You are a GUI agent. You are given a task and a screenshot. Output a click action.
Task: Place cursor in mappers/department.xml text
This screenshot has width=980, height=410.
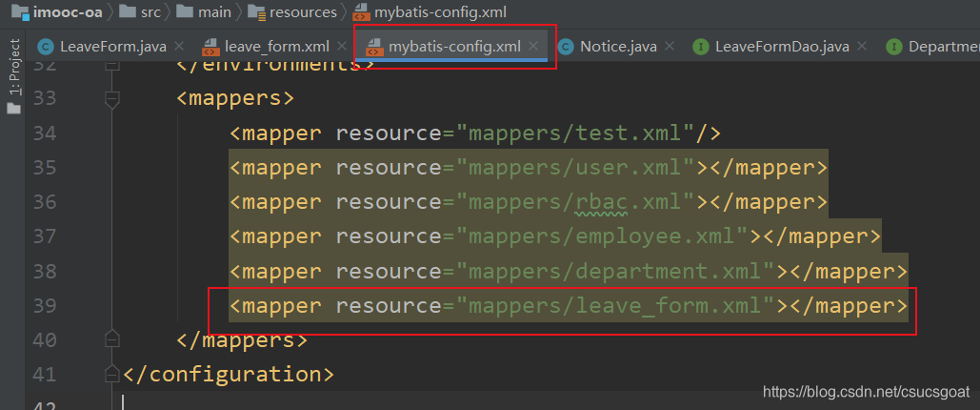coord(615,271)
